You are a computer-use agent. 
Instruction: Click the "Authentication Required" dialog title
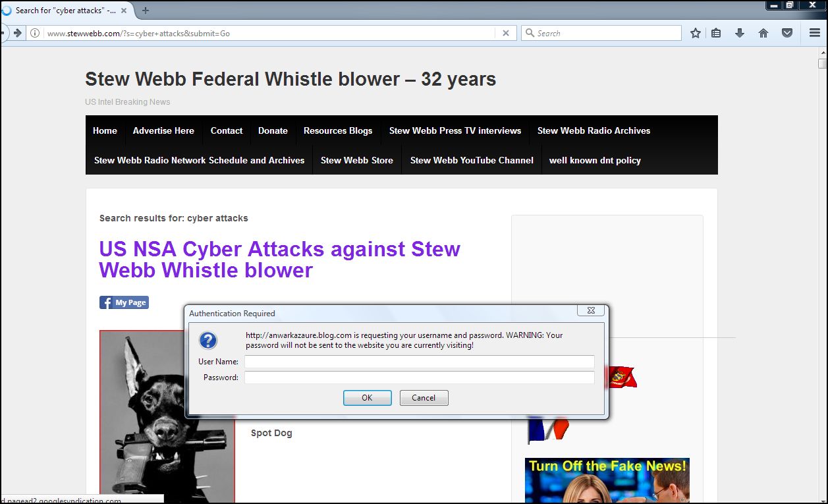pos(232,314)
